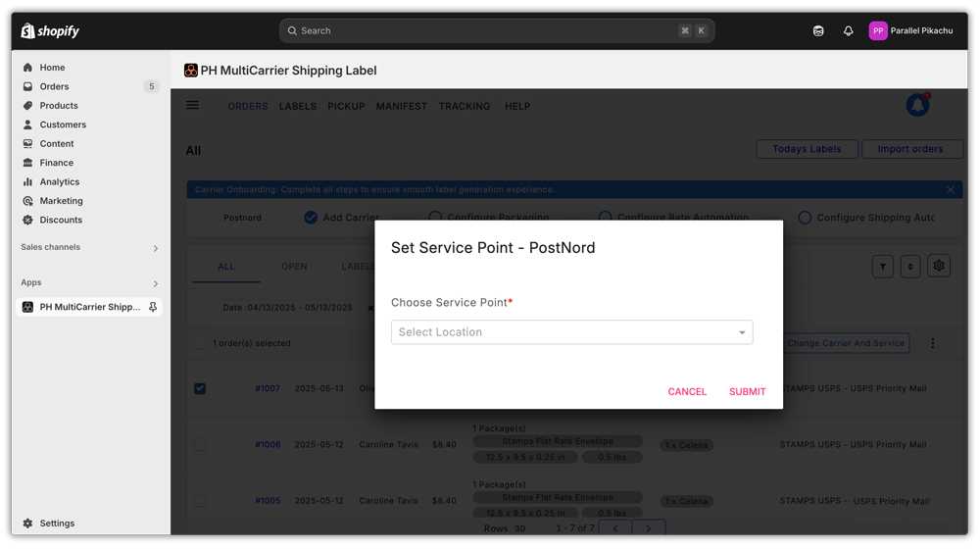Viewport: 980px width, 549px height.
Task: Click the orders count badge 5
Action: tap(151, 86)
